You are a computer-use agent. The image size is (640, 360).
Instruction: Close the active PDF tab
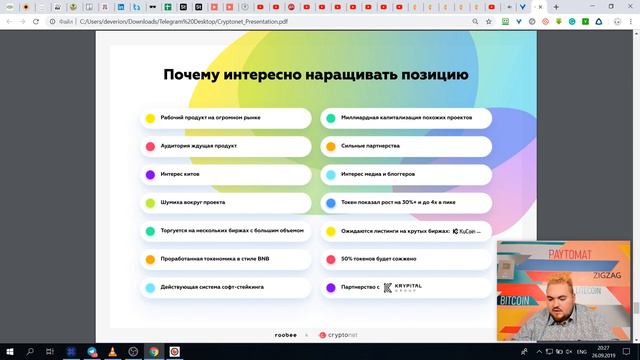pyautogui.click(x=541, y=7)
